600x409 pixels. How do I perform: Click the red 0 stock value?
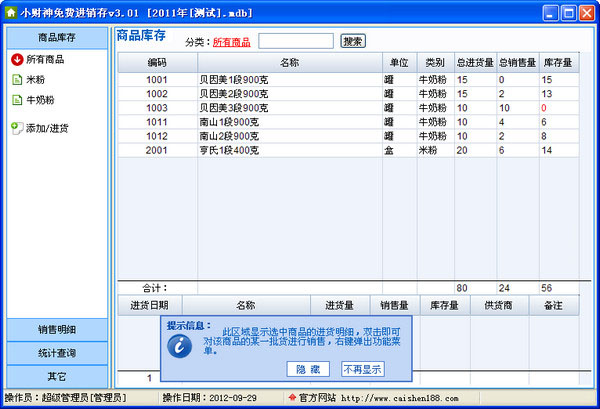pyautogui.click(x=544, y=108)
